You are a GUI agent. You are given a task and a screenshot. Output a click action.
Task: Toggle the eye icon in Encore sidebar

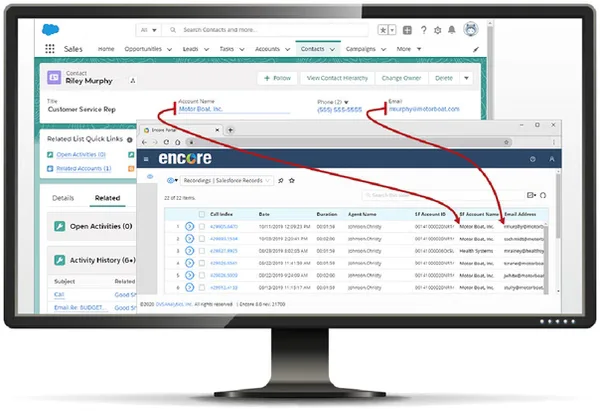pos(150,176)
